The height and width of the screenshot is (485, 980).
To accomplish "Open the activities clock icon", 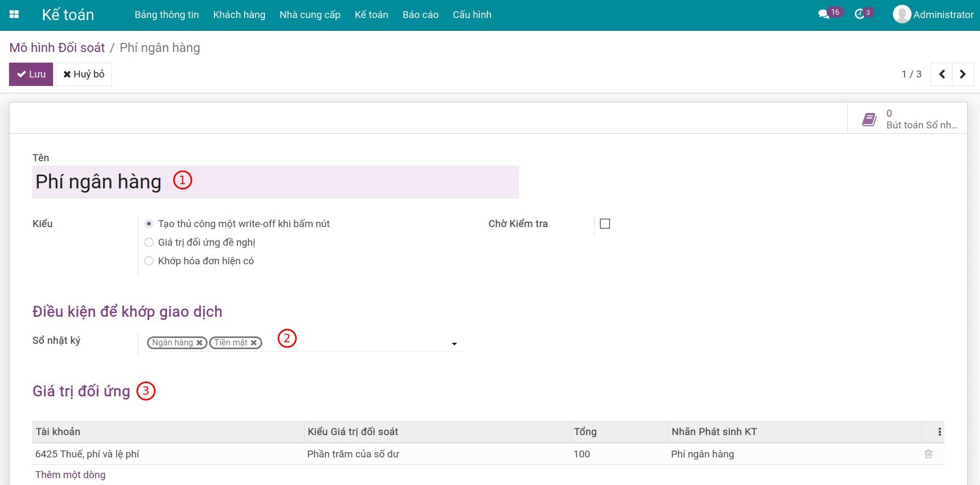I will (859, 14).
